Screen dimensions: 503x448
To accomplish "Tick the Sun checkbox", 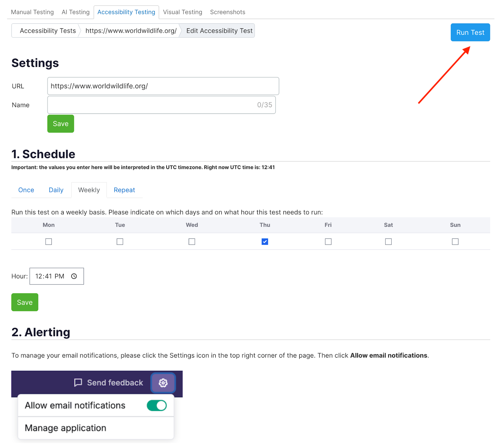I will 455,242.
